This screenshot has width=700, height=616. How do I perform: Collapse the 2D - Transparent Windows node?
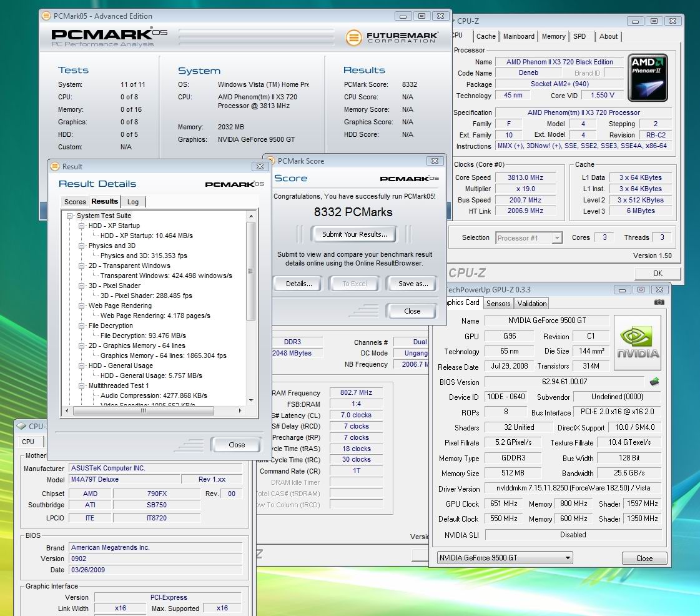82,266
